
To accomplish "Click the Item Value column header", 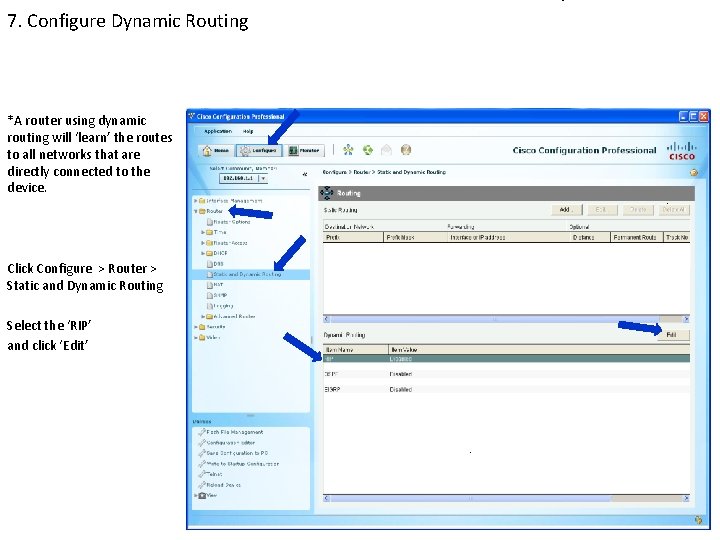I will tap(539, 350).
